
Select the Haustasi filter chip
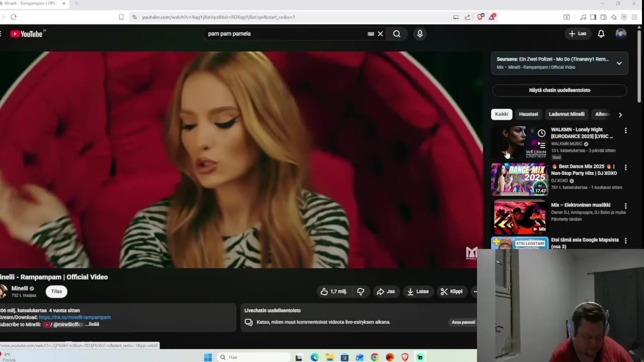528,114
